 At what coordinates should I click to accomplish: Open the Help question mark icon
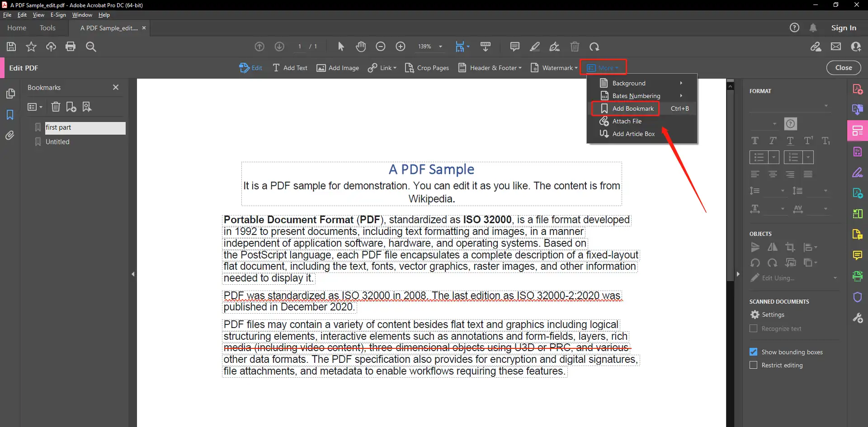794,28
